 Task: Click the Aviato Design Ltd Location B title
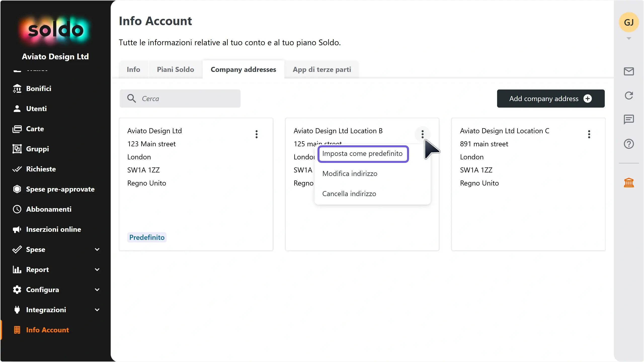pyautogui.click(x=338, y=131)
